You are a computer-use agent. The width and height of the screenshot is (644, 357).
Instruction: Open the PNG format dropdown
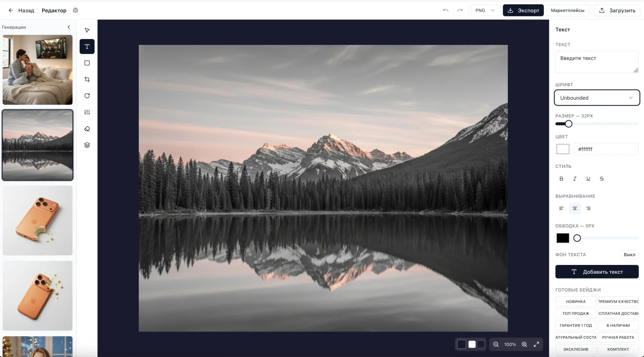pyautogui.click(x=485, y=10)
